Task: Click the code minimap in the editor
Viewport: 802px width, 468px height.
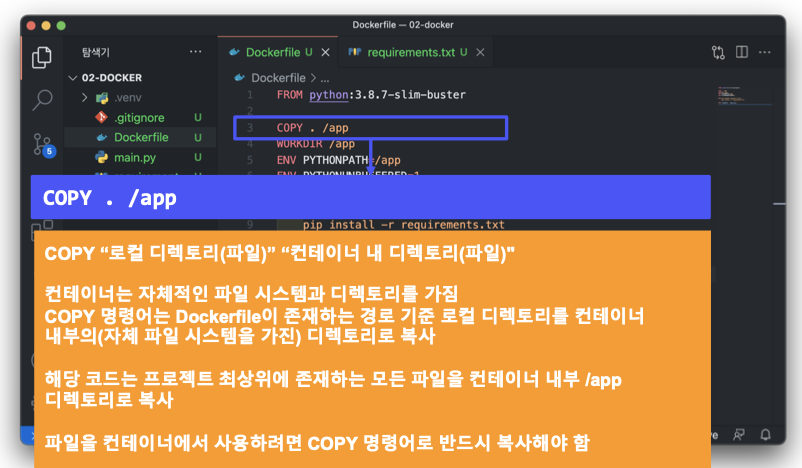Action: click(744, 96)
